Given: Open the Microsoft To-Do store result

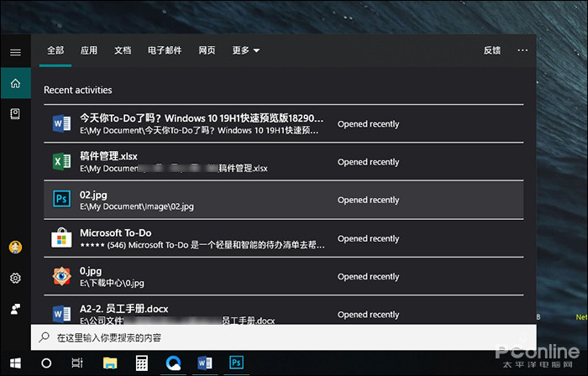Looking at the screenshot, I should [284, 238].
